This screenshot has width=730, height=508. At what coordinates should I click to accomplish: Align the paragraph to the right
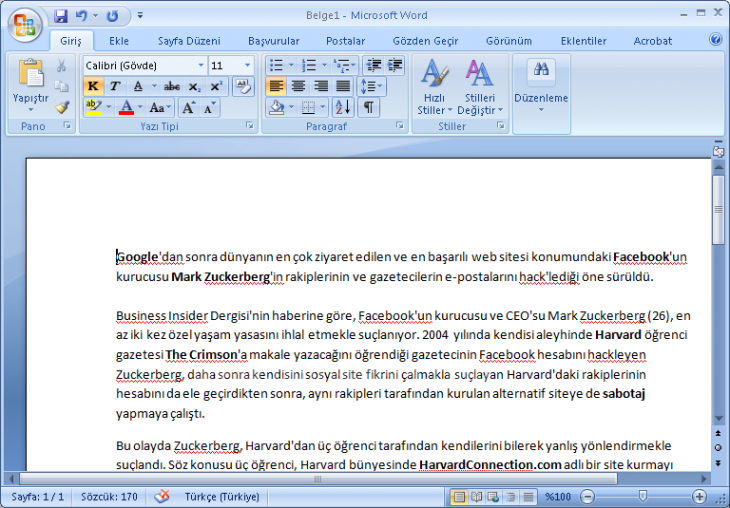pos(320,86)
